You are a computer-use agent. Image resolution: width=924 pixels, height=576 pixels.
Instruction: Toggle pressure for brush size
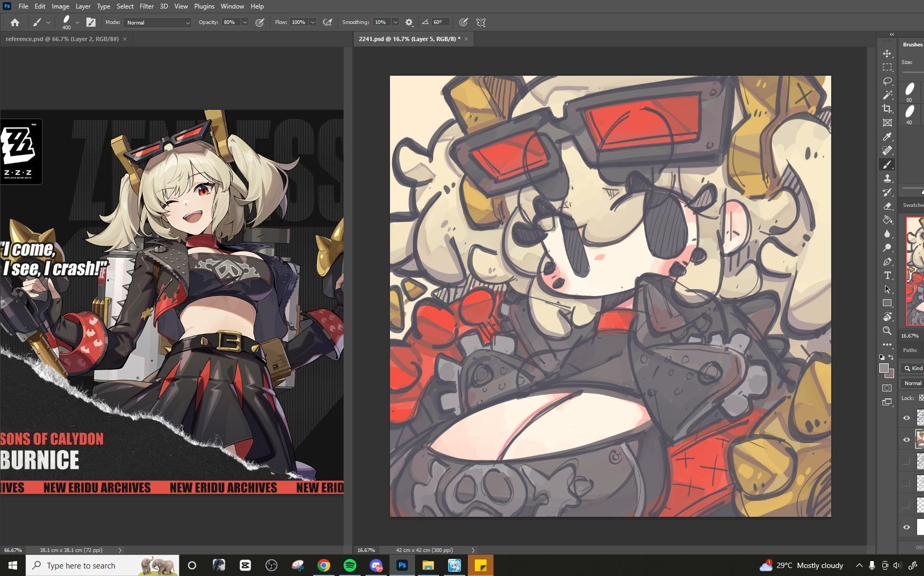(464, 22)
